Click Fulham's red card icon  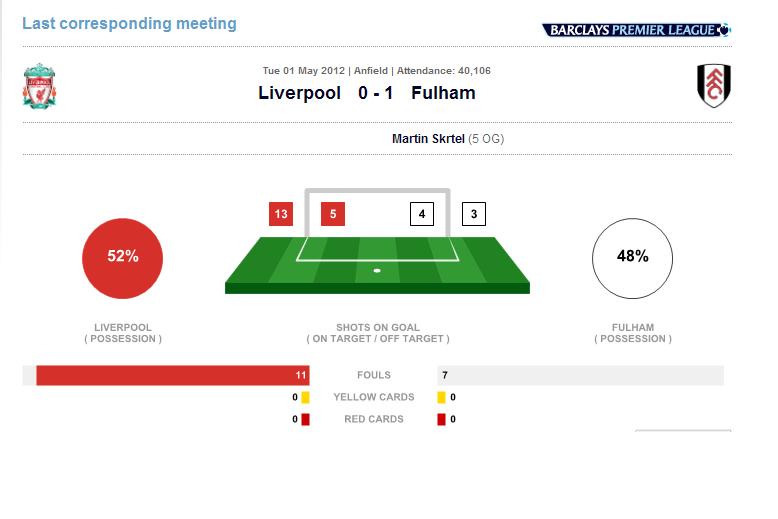441,419
